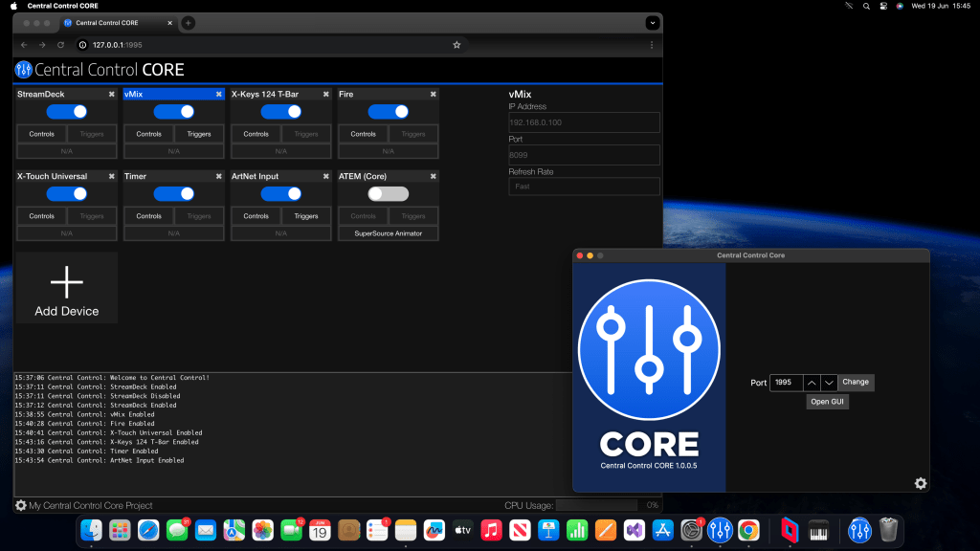Image resolution: width=980 pixels, height=551 pixels.
Task: Disable X-Touch Universal toggle
Action: tap(67, 194)
